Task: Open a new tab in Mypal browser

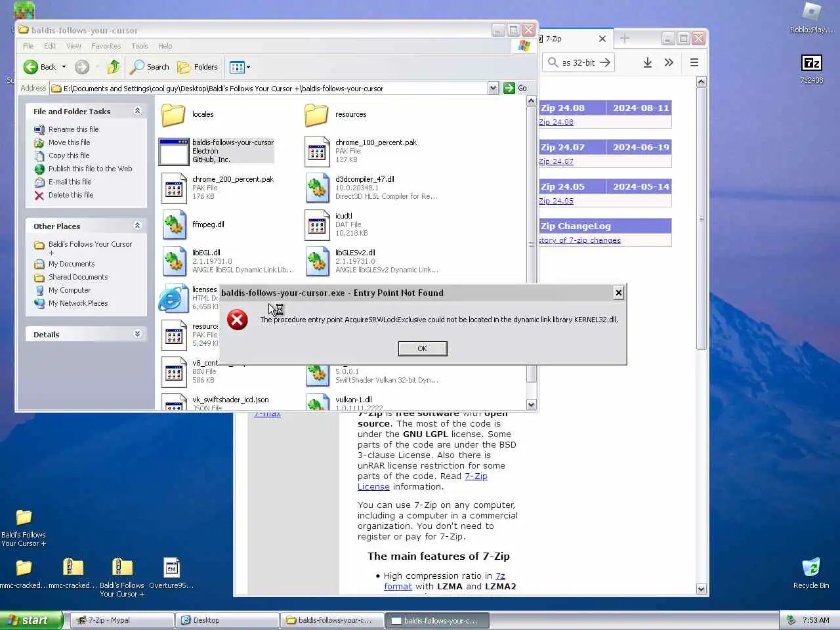Action: (625, 39)
